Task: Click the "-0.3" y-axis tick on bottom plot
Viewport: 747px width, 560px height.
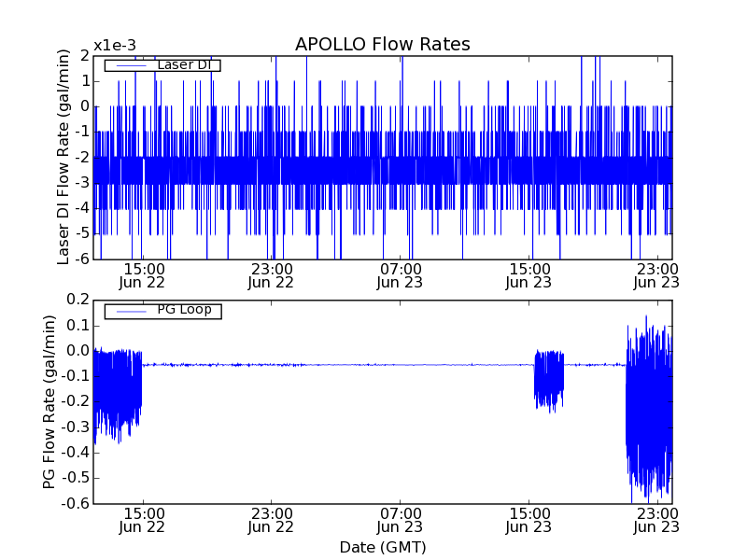Action: point(75,427)
